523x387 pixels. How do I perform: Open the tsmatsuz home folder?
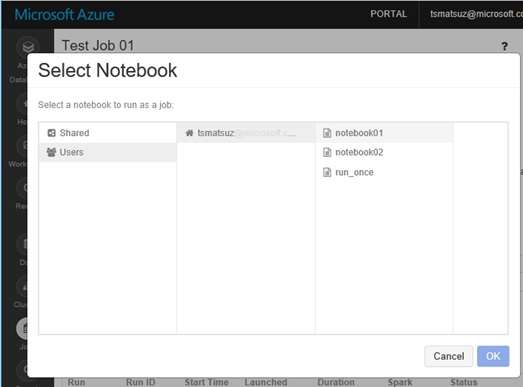[x=246, y=133]
